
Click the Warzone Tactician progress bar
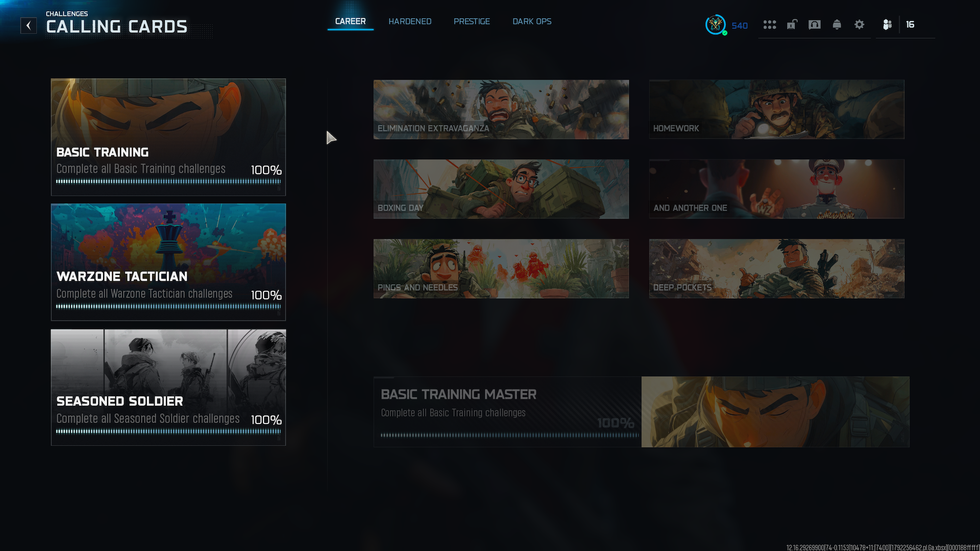[x=168, y=307]
